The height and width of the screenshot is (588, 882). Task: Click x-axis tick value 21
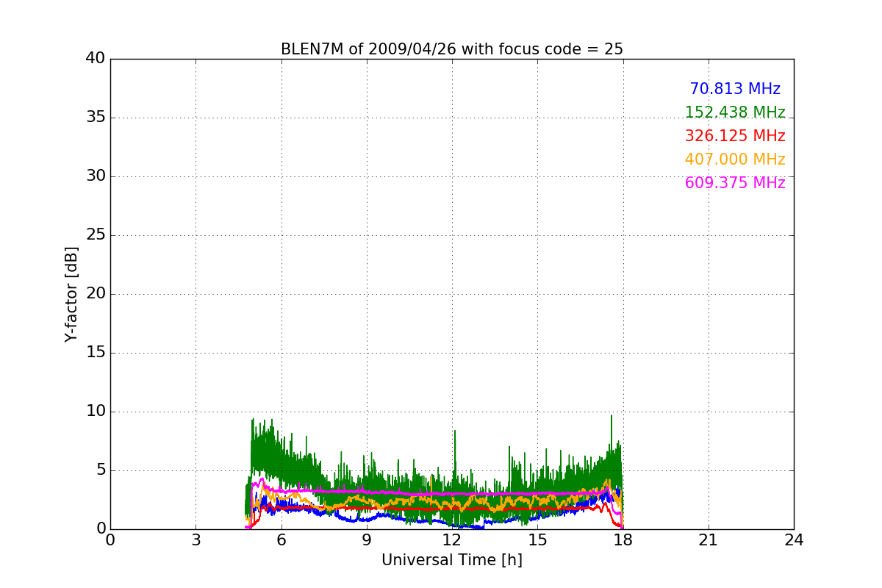click(x=709, y=539)
